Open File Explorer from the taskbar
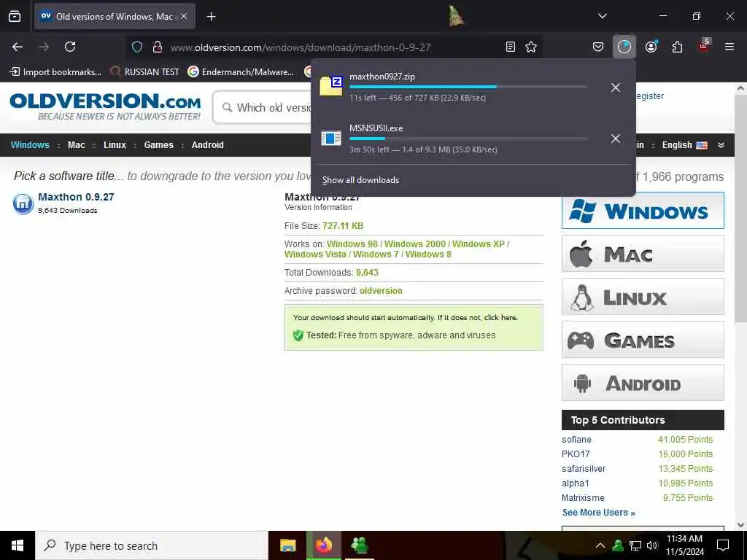 point(287,545)
